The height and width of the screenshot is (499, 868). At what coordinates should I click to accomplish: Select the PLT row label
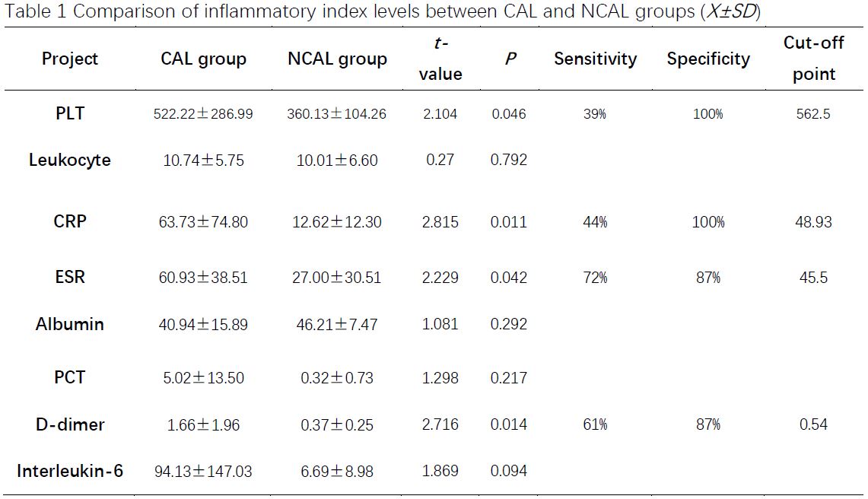[70, 113]
